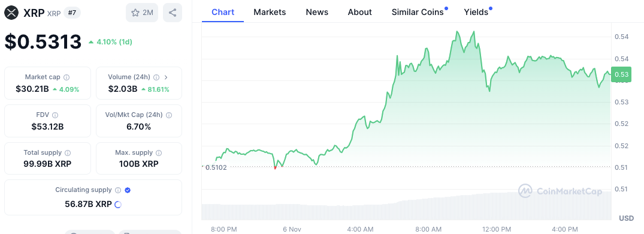Click the Max. supply info icon
The image size is (644, 234).
[x=159, y=153]
